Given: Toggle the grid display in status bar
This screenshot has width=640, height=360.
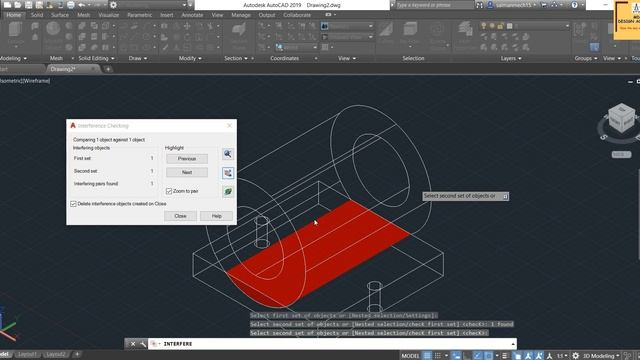Looking at the screenshot, I should coord(427,356).
